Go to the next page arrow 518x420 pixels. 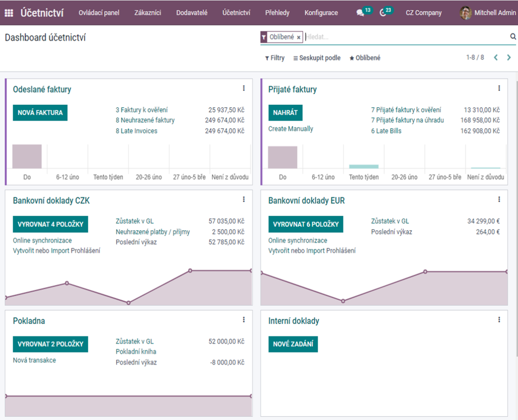click(509, 57)
